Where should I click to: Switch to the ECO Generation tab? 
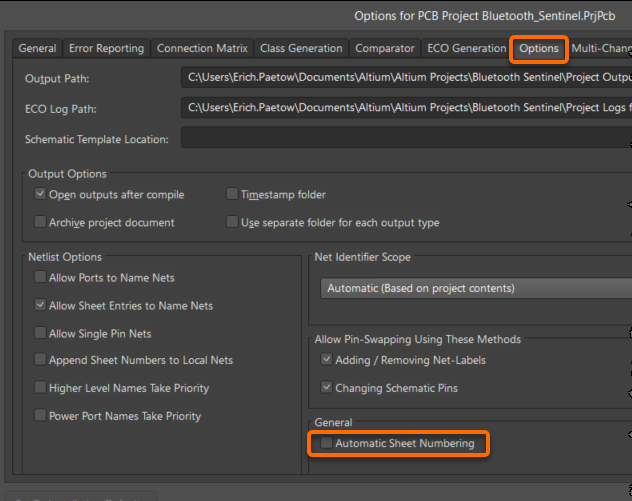coord(466,48)
